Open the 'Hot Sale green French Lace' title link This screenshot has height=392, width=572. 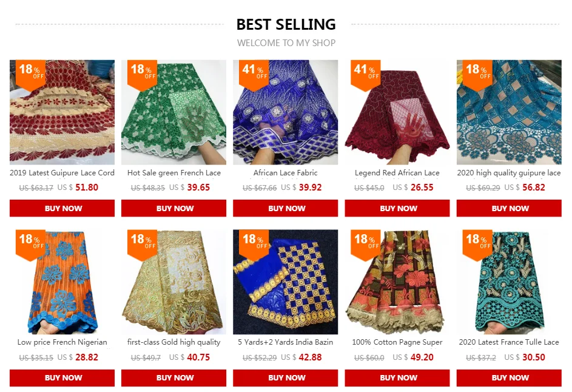[x=174, y=173]
